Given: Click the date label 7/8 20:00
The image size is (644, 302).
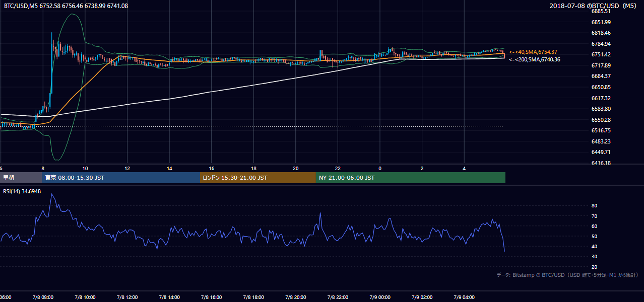Looking at the screenshot, I should 296,297.
